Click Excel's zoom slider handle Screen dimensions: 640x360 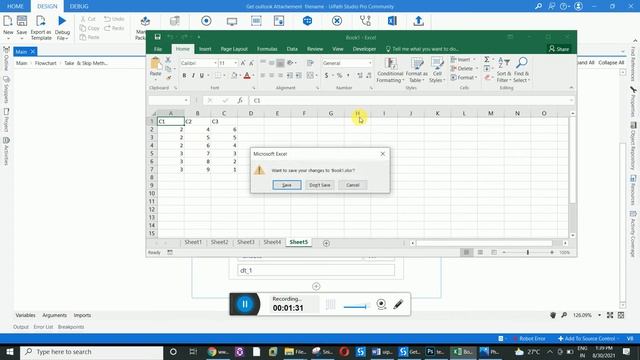[x=528, y=253]
